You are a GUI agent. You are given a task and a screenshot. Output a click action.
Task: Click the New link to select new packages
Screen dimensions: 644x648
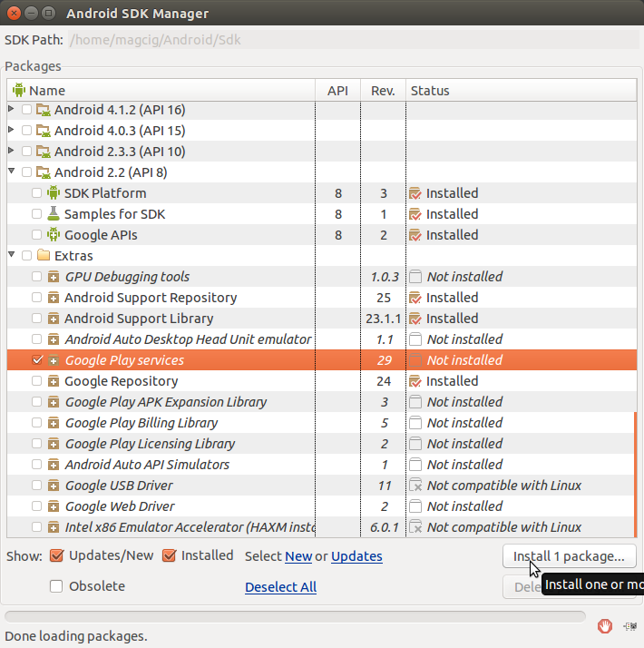(298, 556)
